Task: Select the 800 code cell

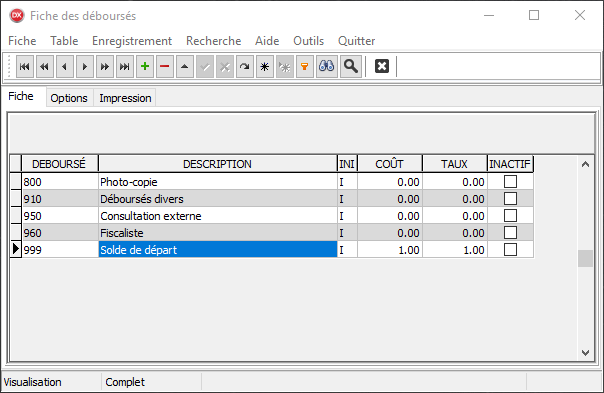Action: [60, 182]
